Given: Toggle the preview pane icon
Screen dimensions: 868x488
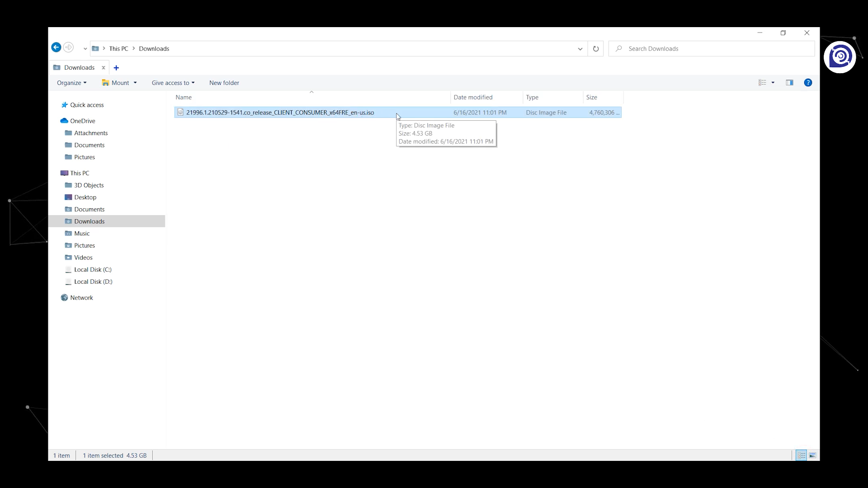Looking at the screenshot, I should point(789,82).
